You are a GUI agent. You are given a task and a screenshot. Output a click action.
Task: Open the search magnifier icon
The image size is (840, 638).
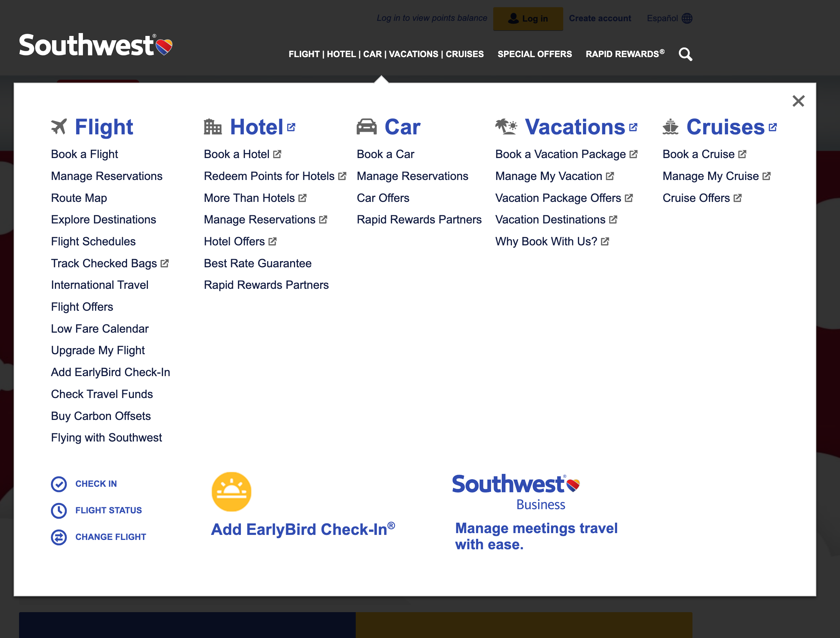pyautogui.click(x=685, y=54)
